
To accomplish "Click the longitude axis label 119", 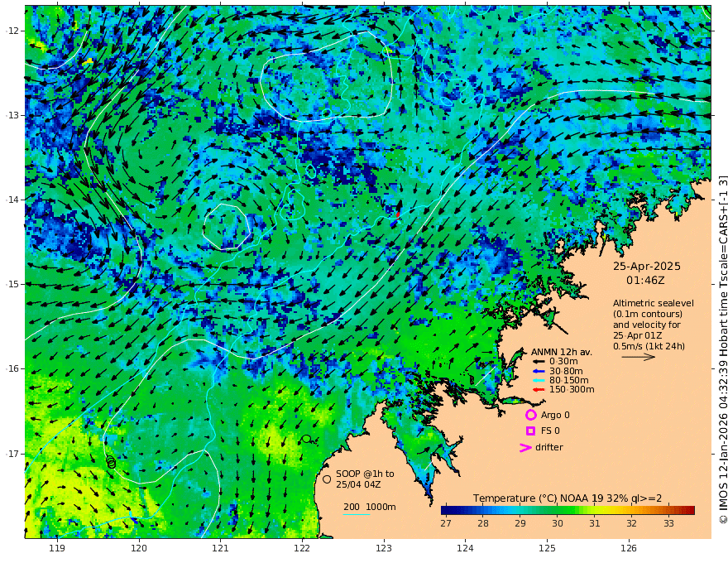I will click(57, 549).
